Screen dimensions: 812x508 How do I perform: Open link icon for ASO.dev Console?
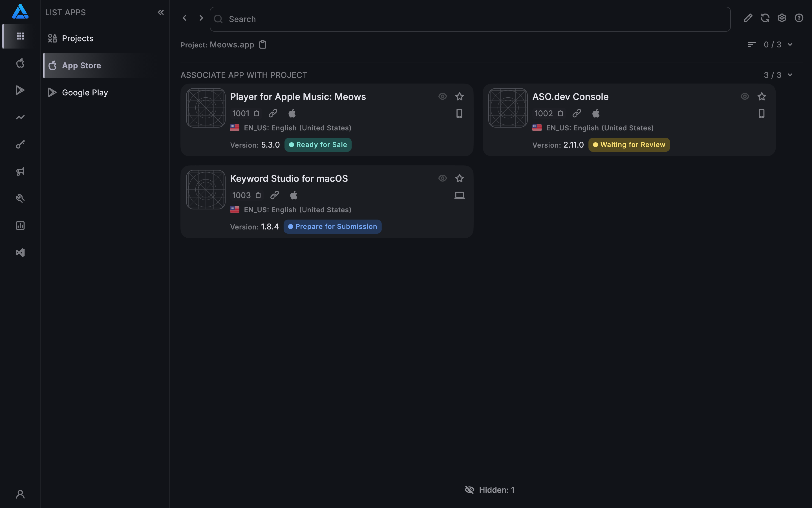(577, 113)
